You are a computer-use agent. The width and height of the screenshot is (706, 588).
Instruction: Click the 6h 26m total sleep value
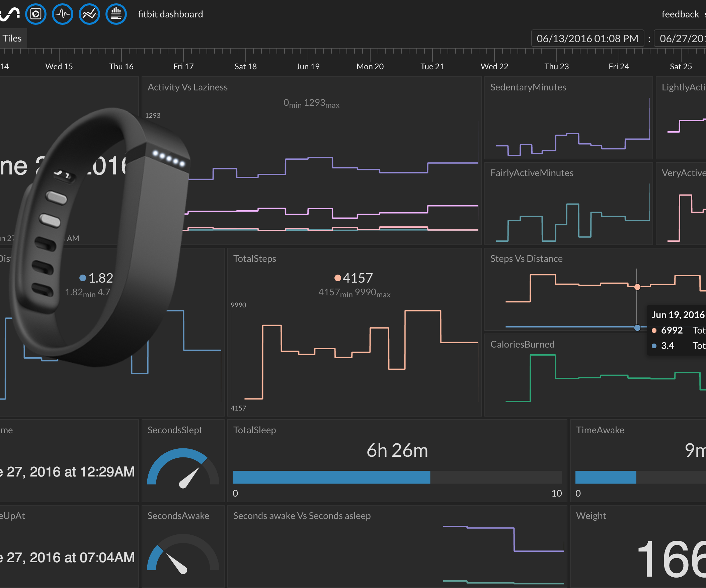coord(397,450)
